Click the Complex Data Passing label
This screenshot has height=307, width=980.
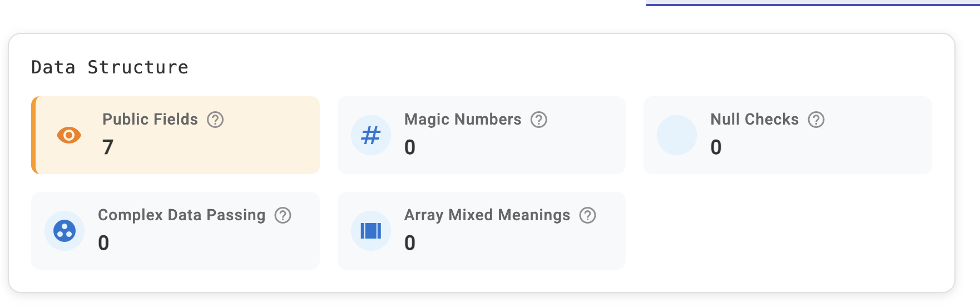181,215
